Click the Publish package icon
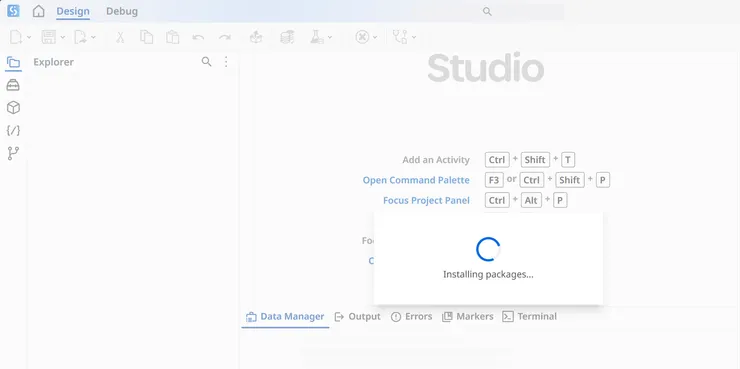 tap(256, 37)
